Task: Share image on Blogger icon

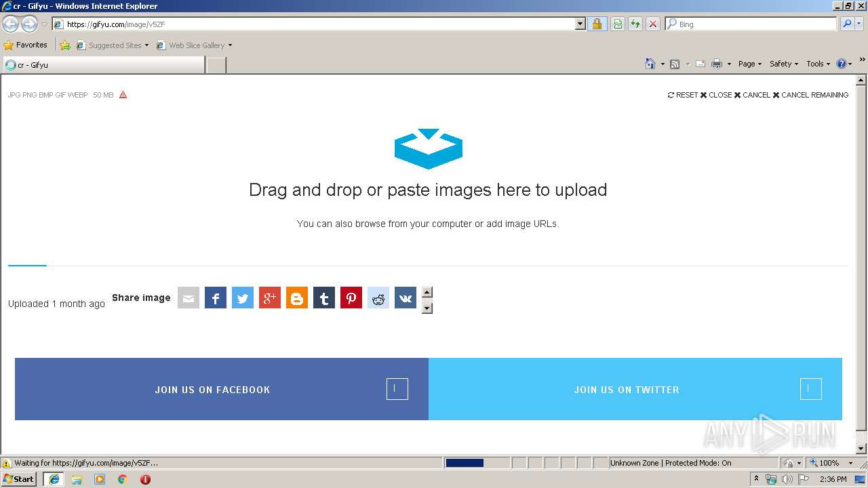Action: tap(297, 298)
